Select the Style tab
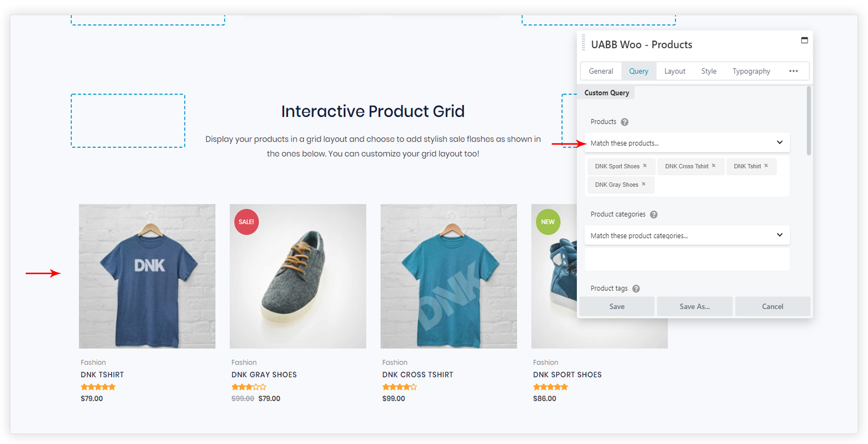Image resolution: width=868 pixels, height=444 pixels. point(709,71)
